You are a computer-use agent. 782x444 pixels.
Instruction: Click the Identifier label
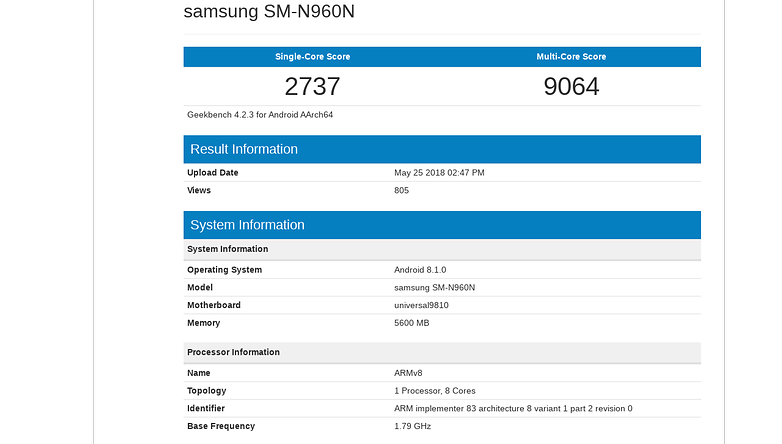205,408
